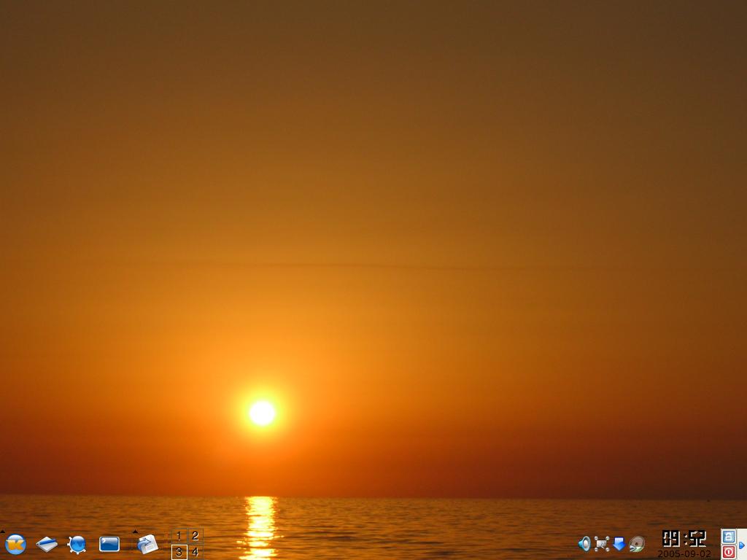Click the CD disc tray icon

tap(637, 544)
